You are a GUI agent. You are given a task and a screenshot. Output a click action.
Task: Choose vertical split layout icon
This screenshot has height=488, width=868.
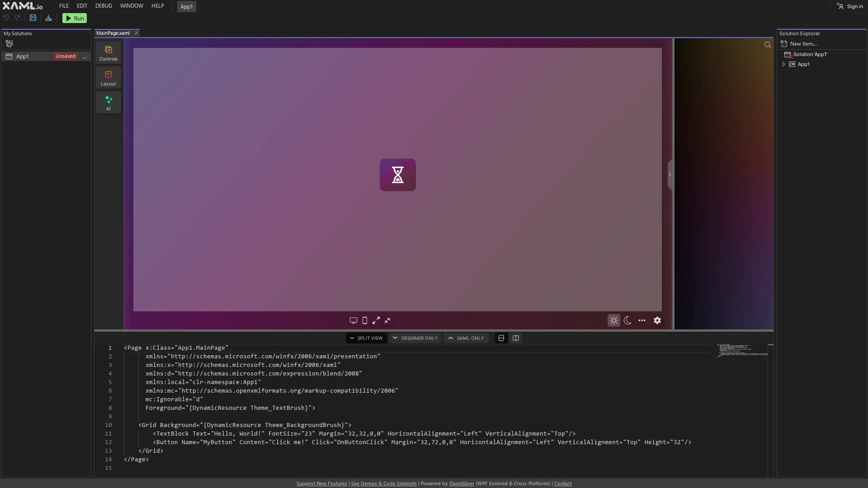tap(516, 338)
